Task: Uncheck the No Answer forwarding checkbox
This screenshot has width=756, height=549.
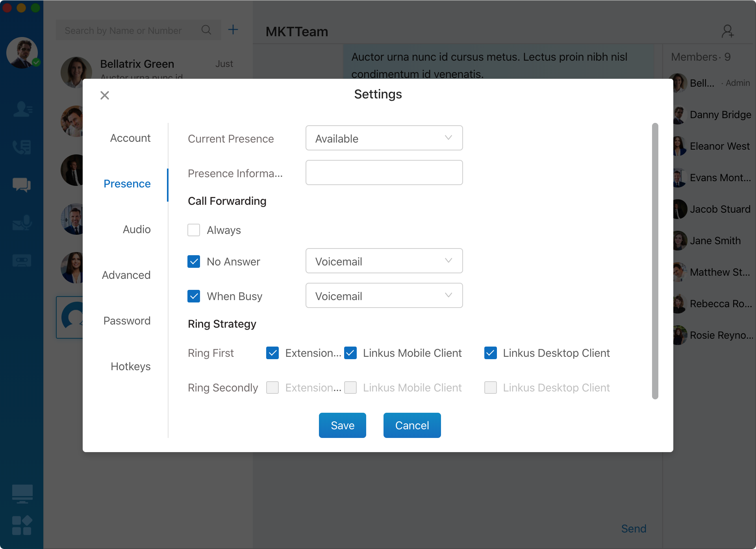Action: [x=194, y=262]
